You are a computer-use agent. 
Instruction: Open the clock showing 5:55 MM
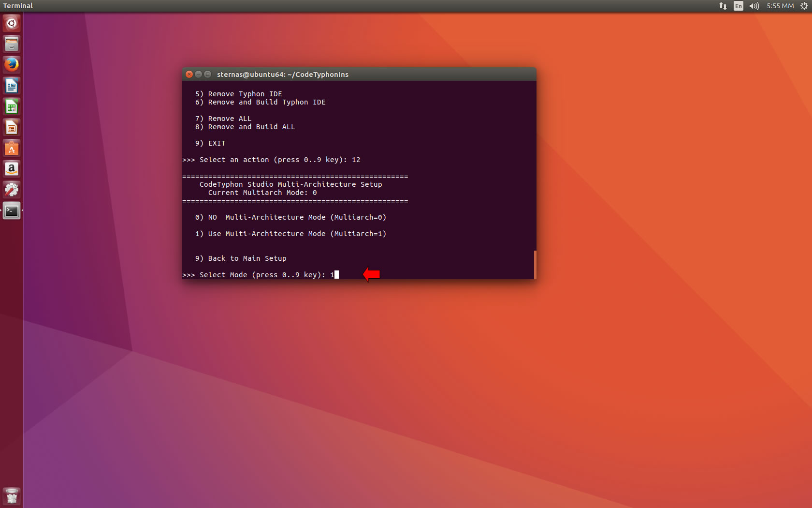pos(780,6)
